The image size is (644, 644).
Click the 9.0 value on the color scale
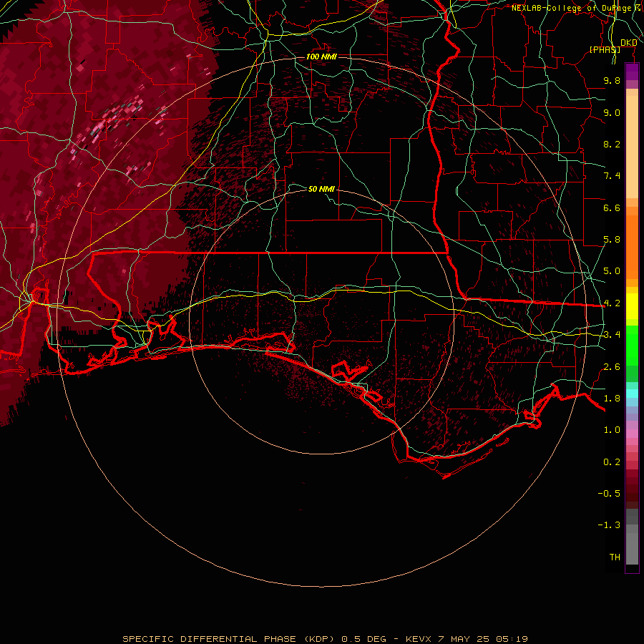[612, 112]
